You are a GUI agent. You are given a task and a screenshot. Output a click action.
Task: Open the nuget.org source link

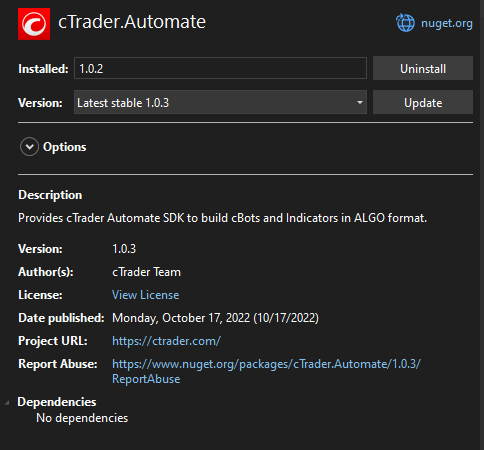(x=447, y=23)
